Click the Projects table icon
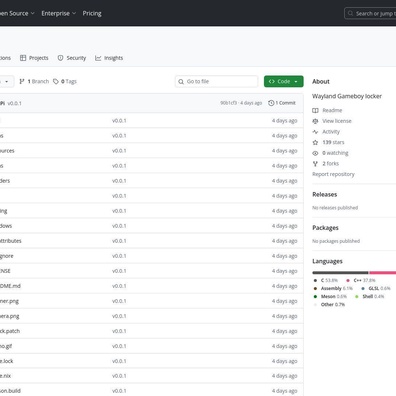 click(23, 58)
